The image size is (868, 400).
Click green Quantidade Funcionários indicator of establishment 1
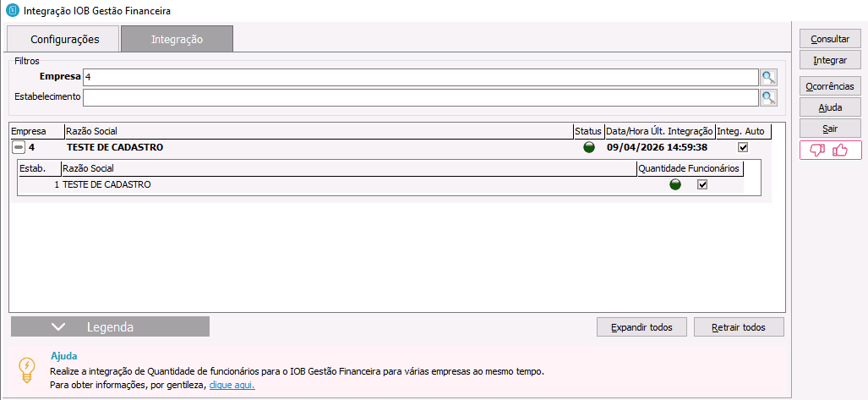(675, 184)
